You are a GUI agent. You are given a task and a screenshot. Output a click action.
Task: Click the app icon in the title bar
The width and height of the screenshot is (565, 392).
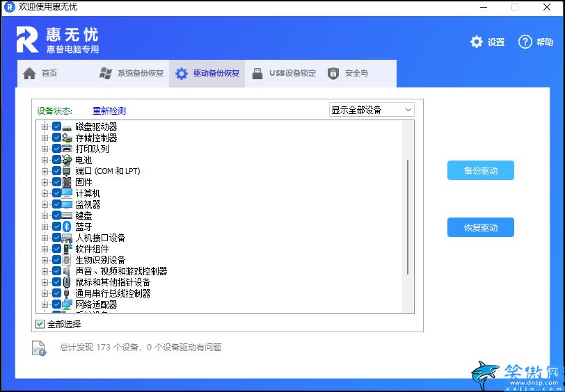click(x=9, y=7)
